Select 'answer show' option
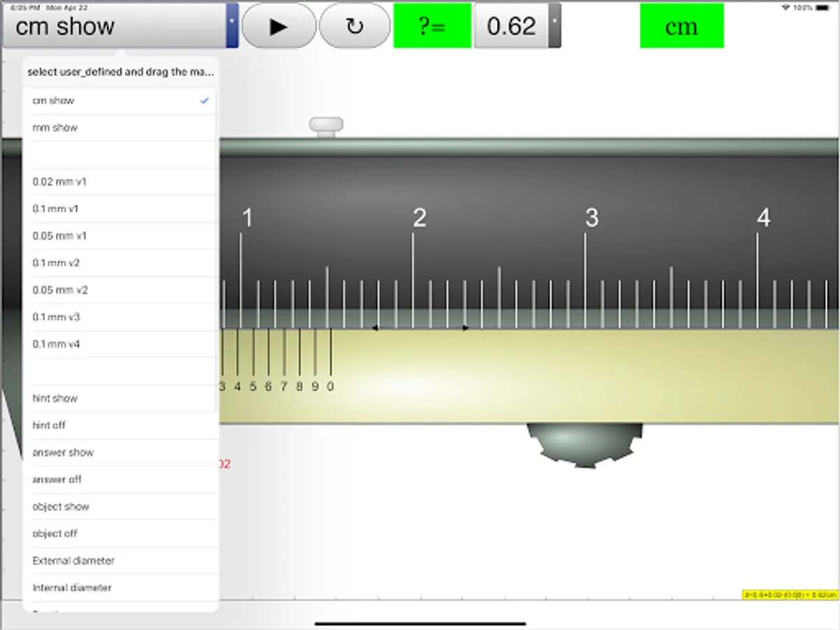This screenshot has width=840, height=630. pos(120,453)
